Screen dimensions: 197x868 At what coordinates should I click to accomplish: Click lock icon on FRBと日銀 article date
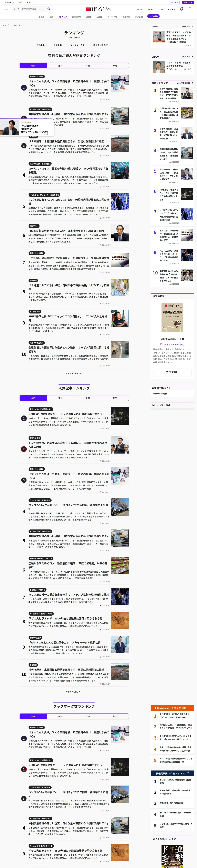click(101, 245)
